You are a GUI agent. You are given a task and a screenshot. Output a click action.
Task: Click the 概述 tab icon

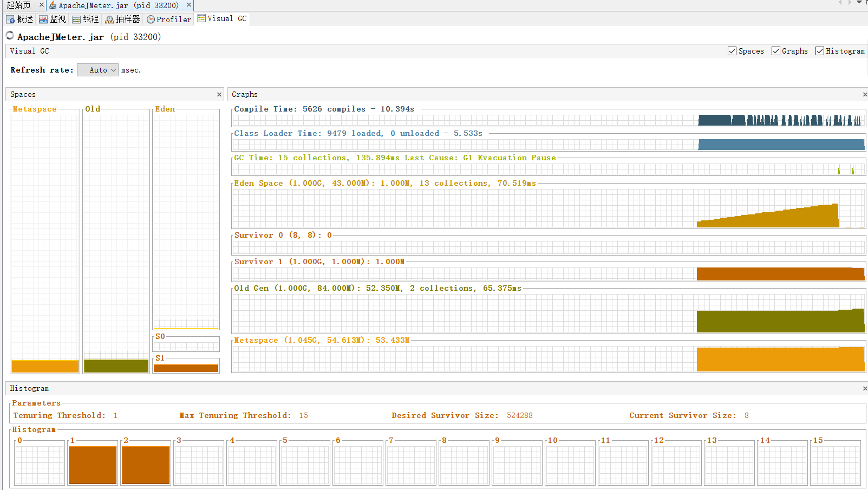pyautogui.click(x=10, y=19)
